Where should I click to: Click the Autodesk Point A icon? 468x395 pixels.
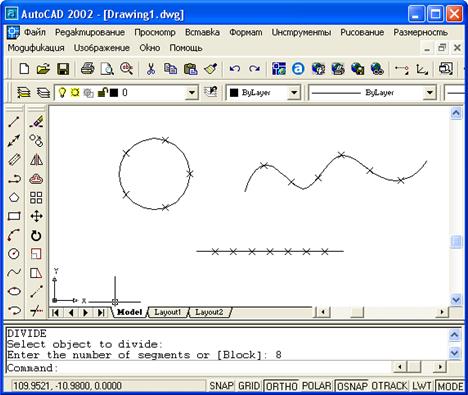tap(298, 69)
